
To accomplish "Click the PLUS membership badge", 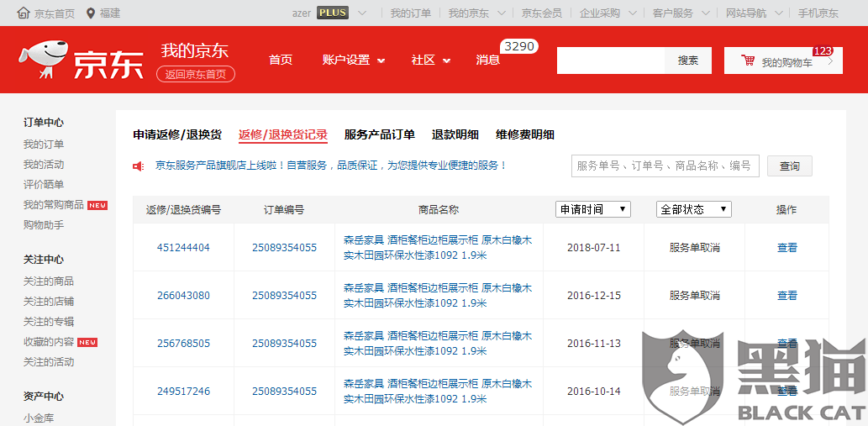I will coord(332,13).
